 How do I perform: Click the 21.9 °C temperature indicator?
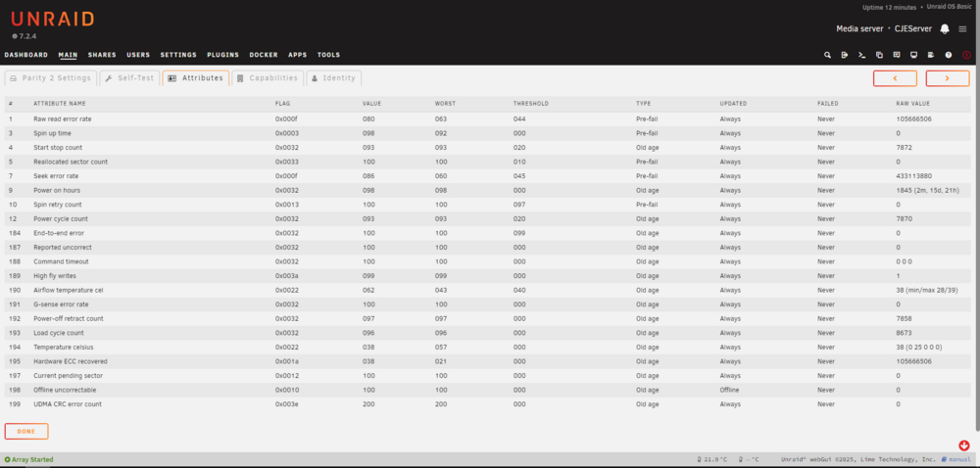pyautogui.click(x=711, y=460)
